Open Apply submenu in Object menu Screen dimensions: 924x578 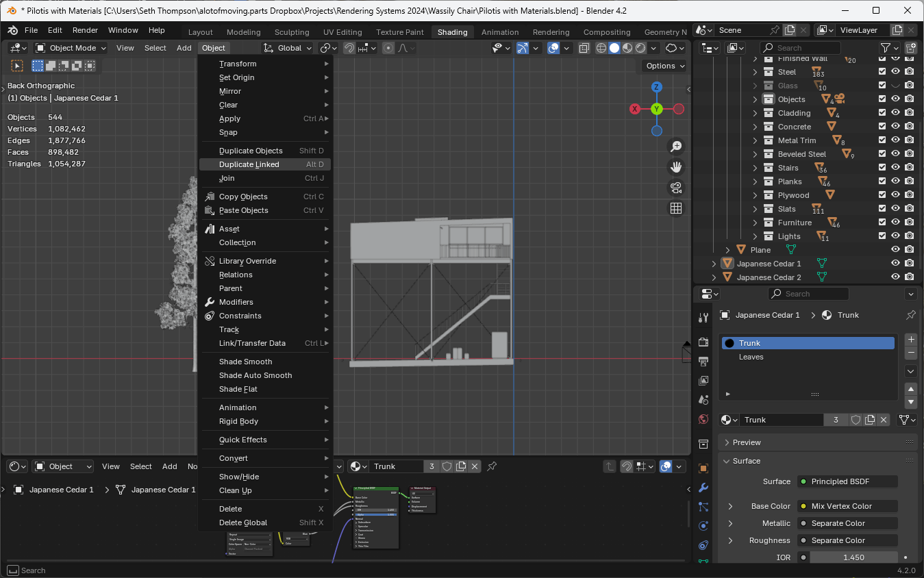coord(265,118)
